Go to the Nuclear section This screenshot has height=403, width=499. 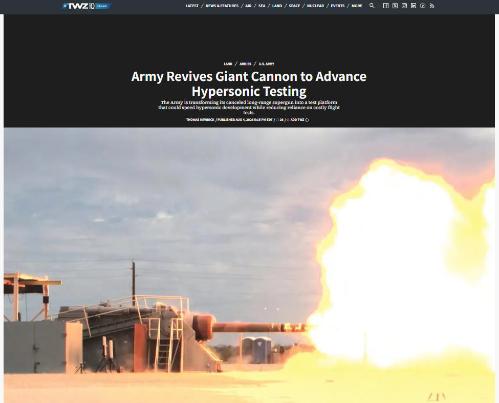[x=315, y=6]
